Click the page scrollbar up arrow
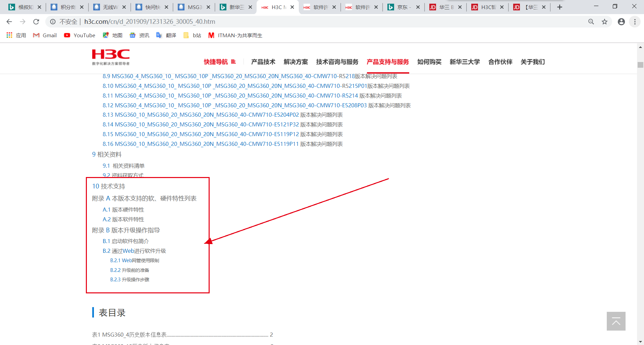 641,47
